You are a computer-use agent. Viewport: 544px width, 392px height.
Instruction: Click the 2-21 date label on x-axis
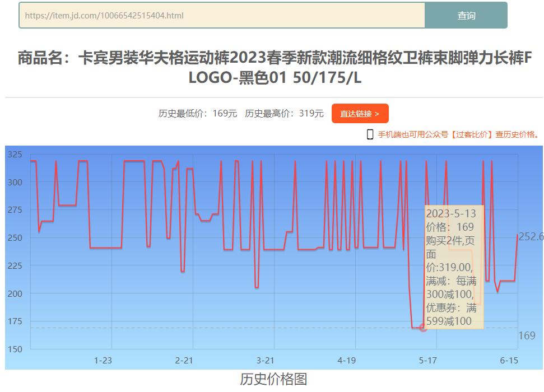click(x=184, y=361)
